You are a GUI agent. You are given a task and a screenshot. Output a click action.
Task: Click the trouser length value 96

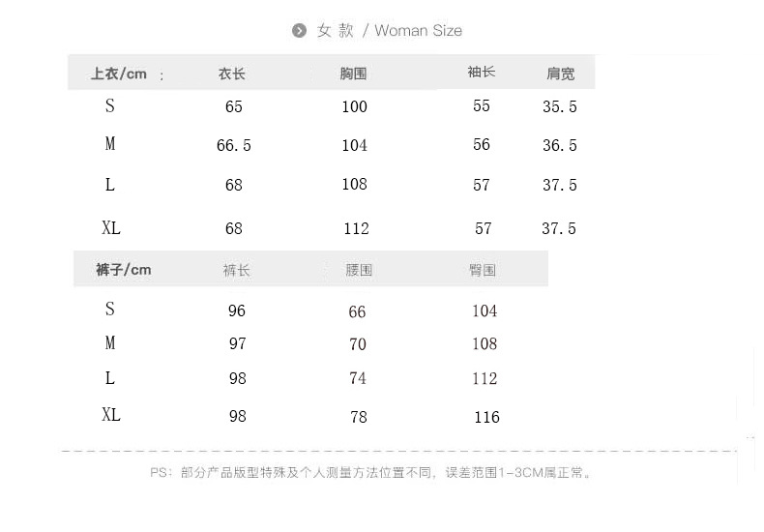point(237,311)
